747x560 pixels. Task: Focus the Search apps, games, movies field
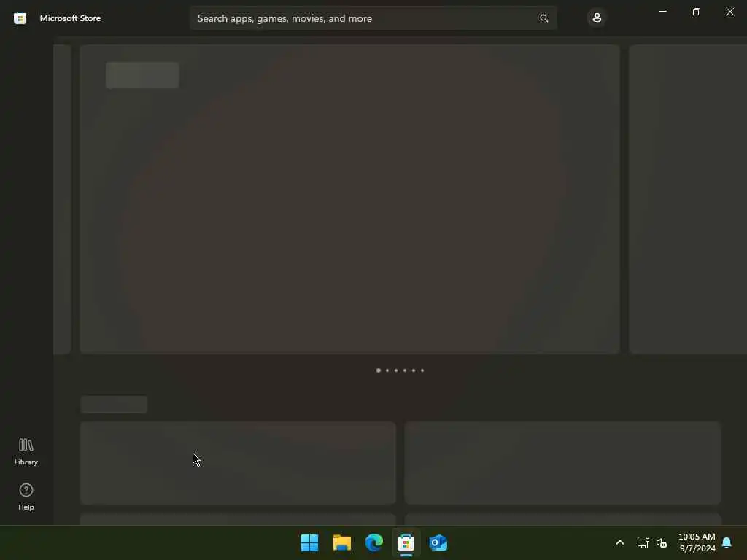pyautogui.click(x=373, y=18)
